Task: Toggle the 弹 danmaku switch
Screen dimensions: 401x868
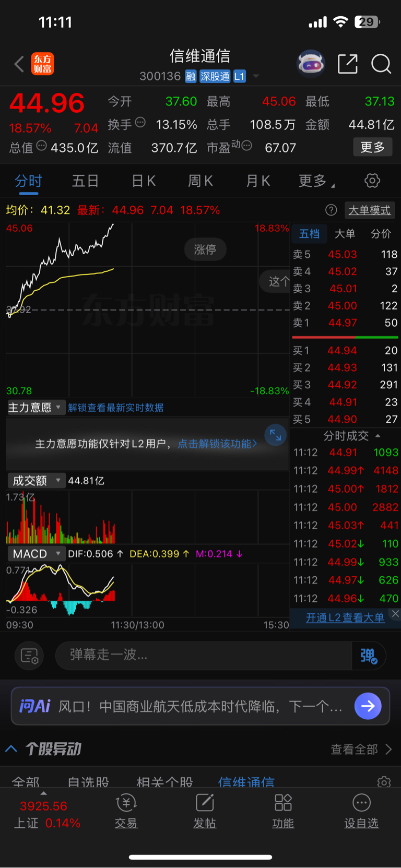Action: pyautogui.click(x=369, y=656)
